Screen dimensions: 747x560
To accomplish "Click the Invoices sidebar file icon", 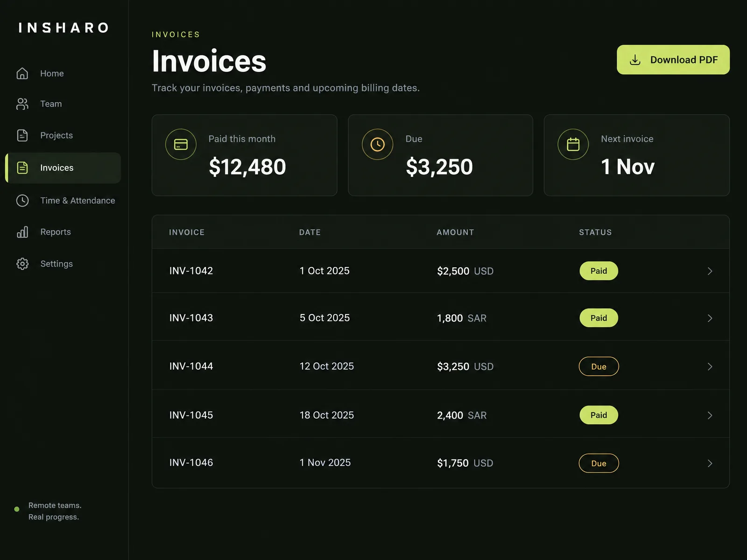I will 22,168.
